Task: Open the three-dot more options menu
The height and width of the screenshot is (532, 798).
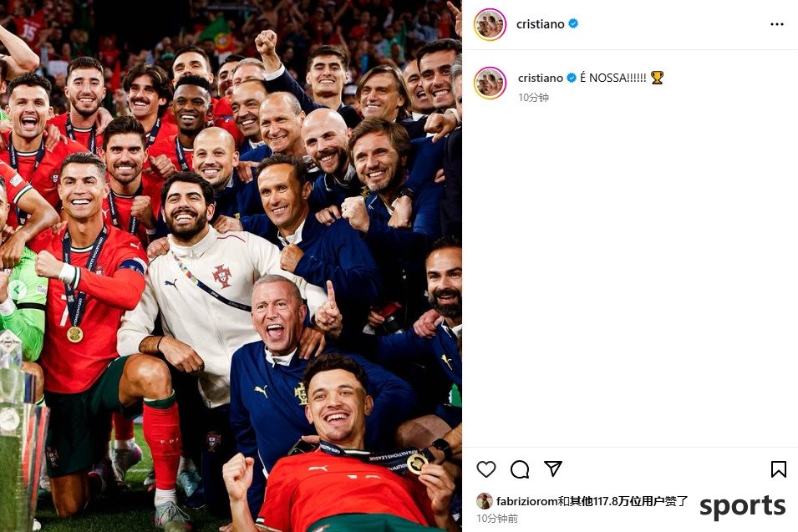Action: [x=776, y=24]
